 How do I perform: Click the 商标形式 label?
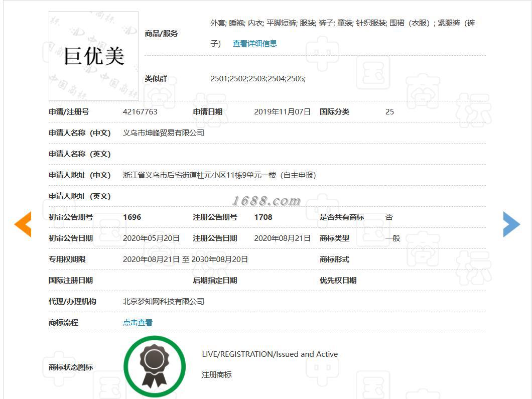[335, 259]
